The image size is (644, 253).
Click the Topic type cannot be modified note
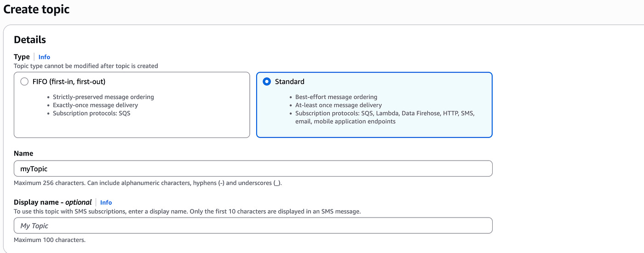(x=86, y=66)
